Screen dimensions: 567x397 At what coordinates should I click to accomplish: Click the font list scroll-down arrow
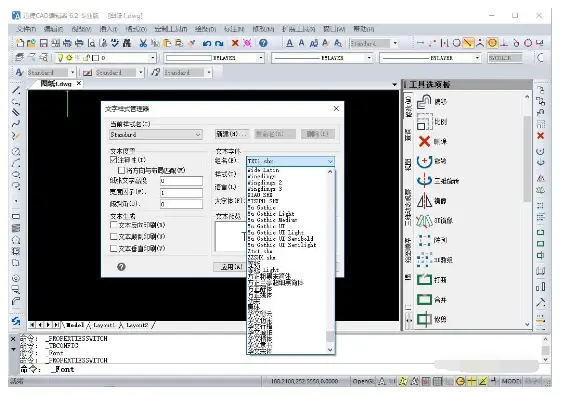click(330, 350)
